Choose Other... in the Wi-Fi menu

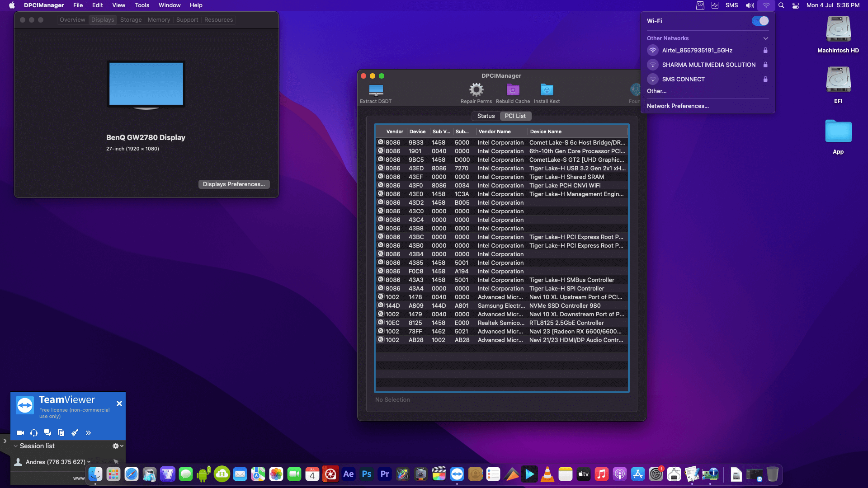click(656, 91)
